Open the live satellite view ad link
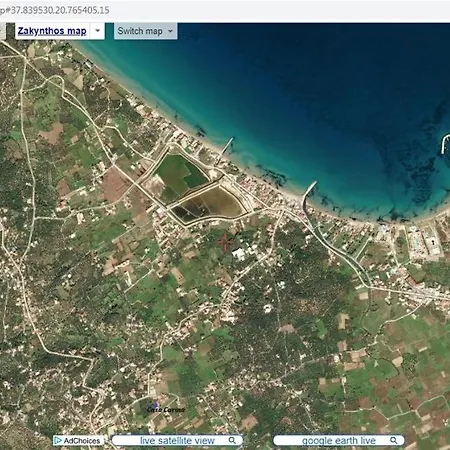Image resolution: width=450 pixels, height=450 pixels. coord(177,440)
